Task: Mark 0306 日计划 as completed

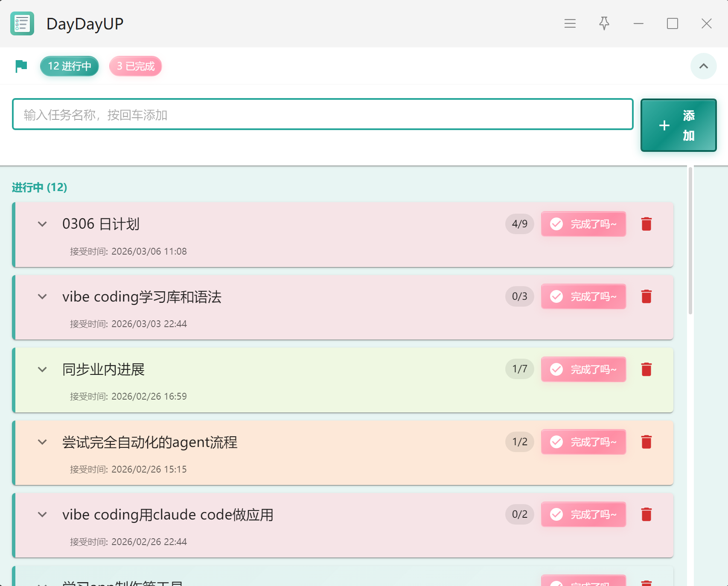Action: (x=583, y=224)
